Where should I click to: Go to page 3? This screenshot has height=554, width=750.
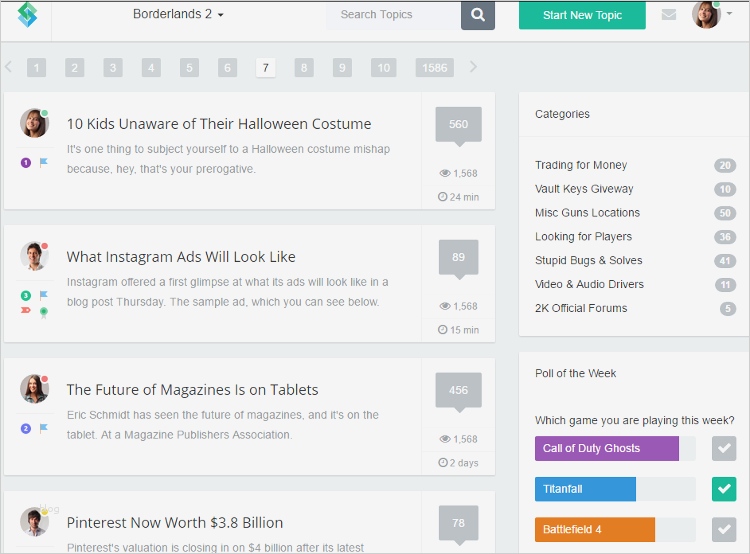[113, 68]
